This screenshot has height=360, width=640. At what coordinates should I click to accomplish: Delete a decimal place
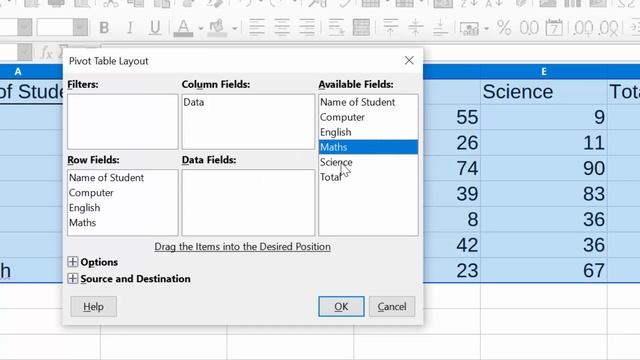609,28
